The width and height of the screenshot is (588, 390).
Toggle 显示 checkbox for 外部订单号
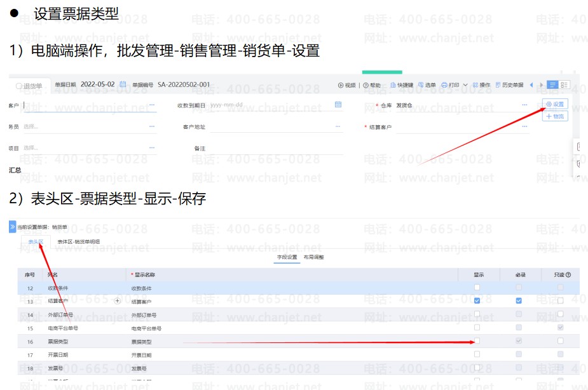(x=477, y=314)
